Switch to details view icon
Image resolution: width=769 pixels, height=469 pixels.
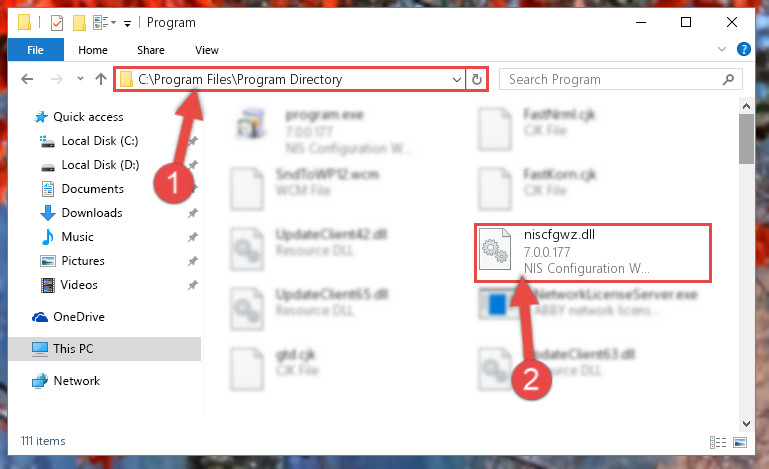click(718, 443)
